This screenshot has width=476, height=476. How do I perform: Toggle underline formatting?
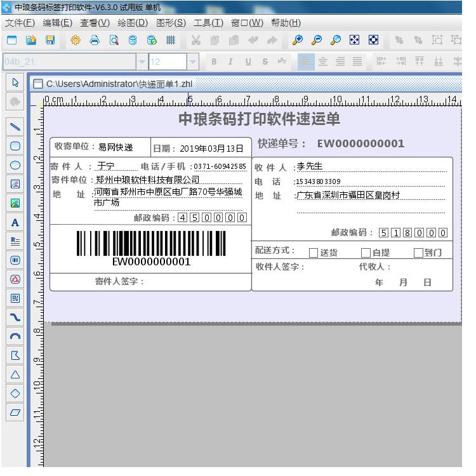pyautogui.click(x=248, y=62)
